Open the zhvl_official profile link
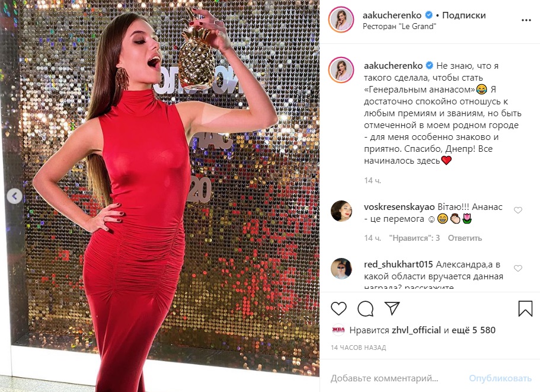 pyautogui.click(x=416, y=330)
